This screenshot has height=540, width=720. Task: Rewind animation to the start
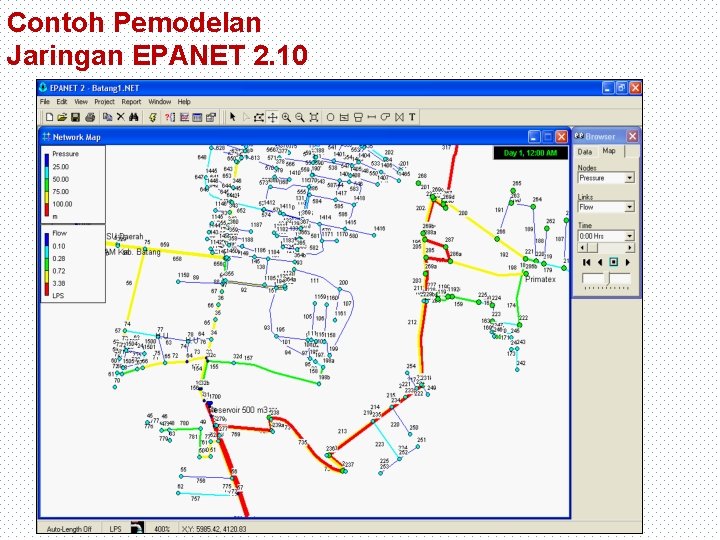point(586,262)
